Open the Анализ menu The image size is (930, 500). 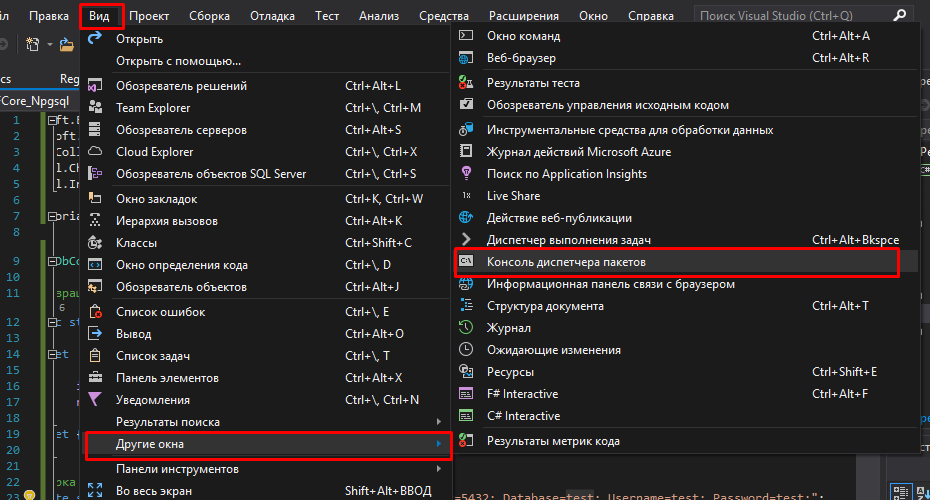tap(379, 16)
